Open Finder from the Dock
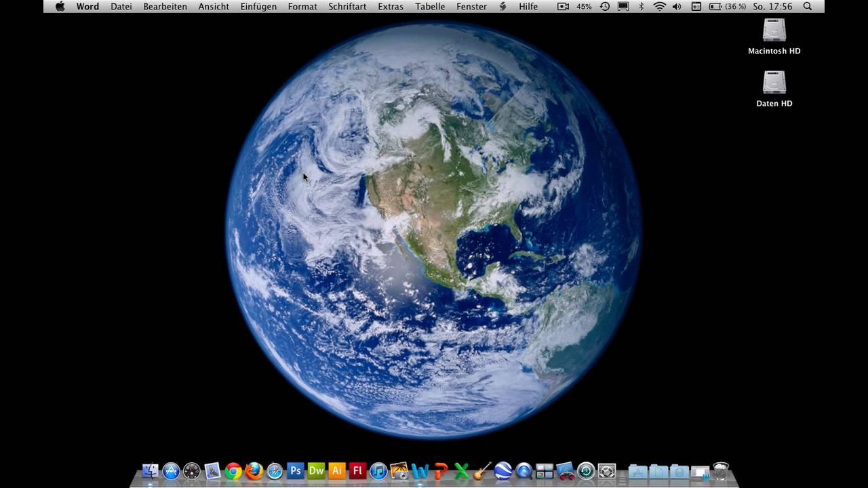868x488 pixels. coord(150,471)
